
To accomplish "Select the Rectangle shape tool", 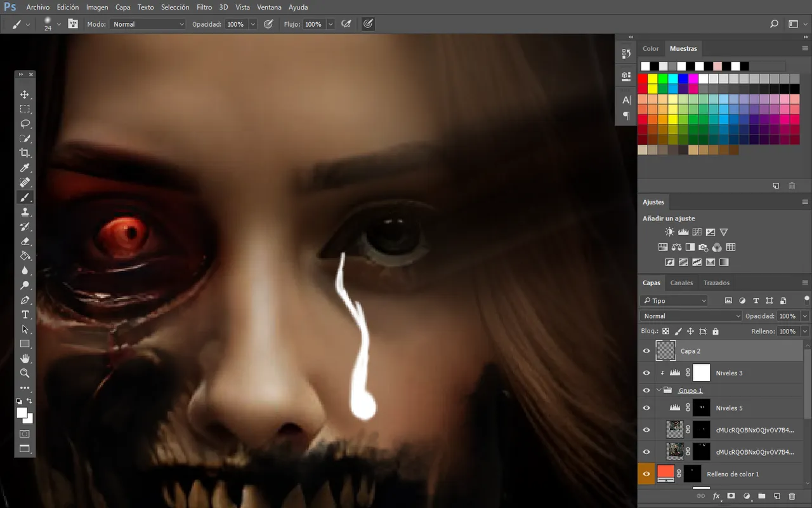I will (25, 344).
